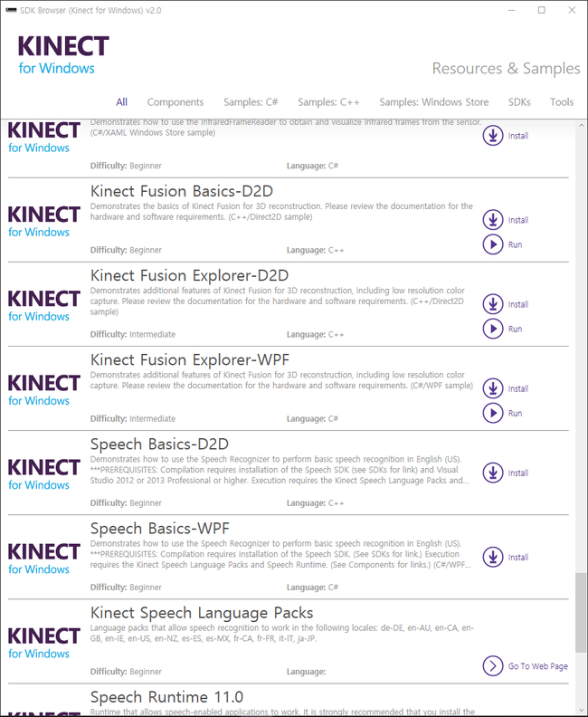This screenshot has height=717, width=588.
Task: Click Install icon for Speech Basics-D2D
Action: [492, 473]
